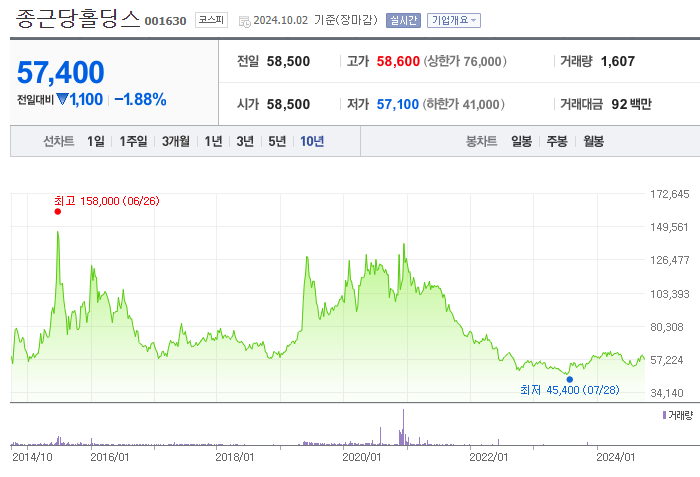
Task: Click the 1,100 price difference value
Action: click(x=86, y=99)
